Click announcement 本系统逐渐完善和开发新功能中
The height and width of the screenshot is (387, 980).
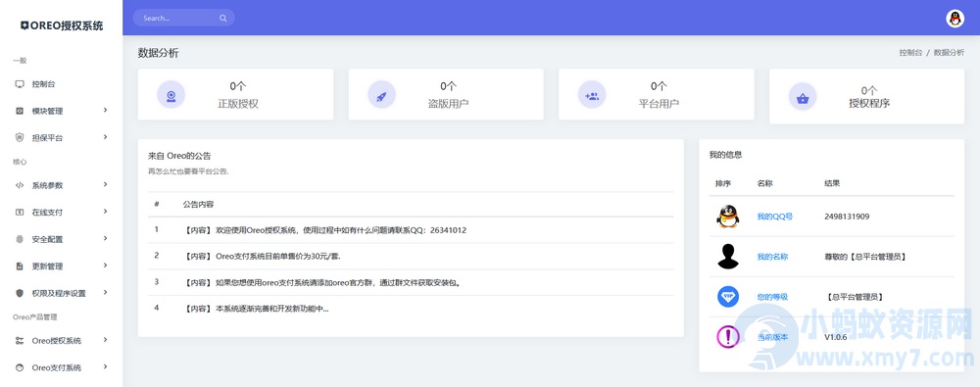(411, 309)
